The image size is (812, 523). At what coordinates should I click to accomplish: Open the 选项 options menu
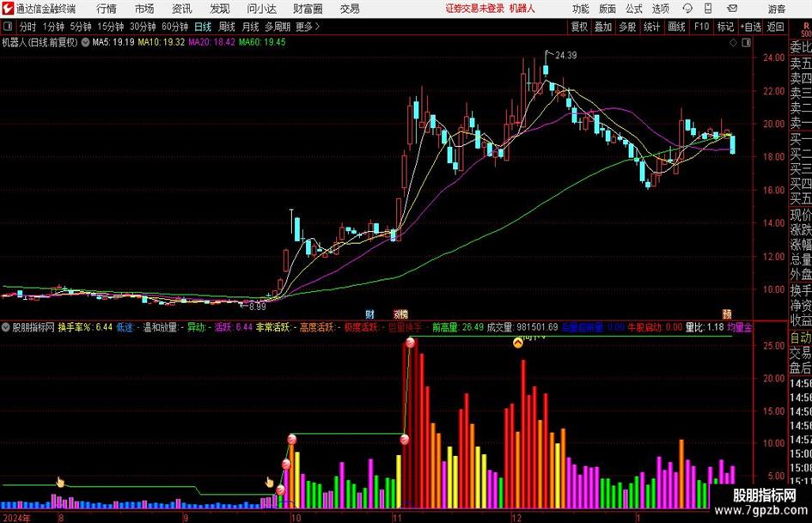(x=660, y=9)
